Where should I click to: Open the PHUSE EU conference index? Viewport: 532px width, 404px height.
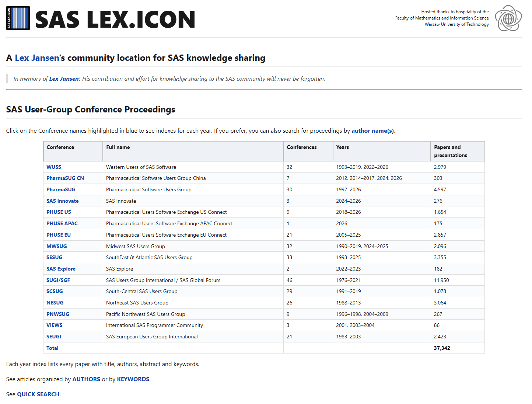point(59,235)
